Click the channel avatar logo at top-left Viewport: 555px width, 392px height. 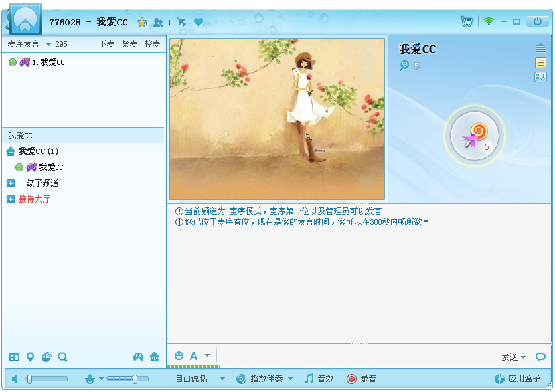pyautogui.click(x=25, y=19)
